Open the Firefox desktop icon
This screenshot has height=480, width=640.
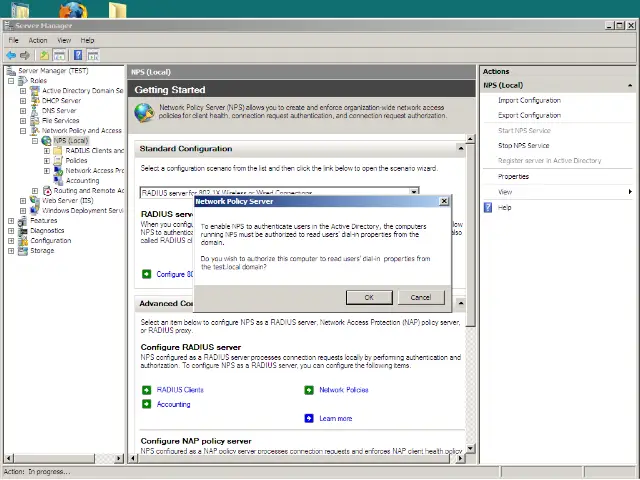coord(73,10)
